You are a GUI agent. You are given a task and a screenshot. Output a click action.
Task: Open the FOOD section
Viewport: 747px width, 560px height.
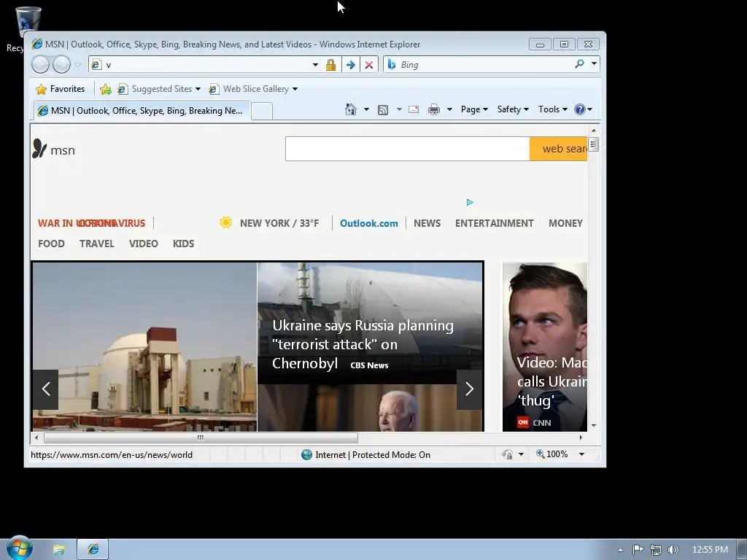coord(52,244)
